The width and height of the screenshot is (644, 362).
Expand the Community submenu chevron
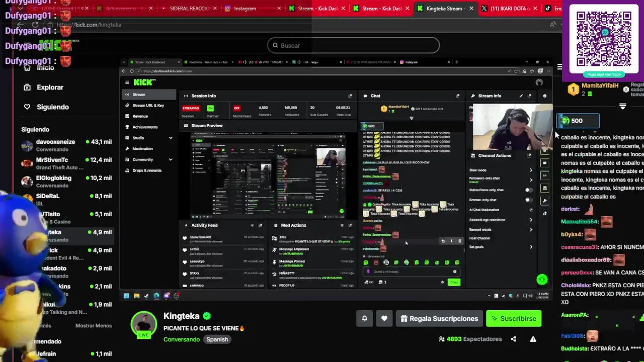(171, 159)
